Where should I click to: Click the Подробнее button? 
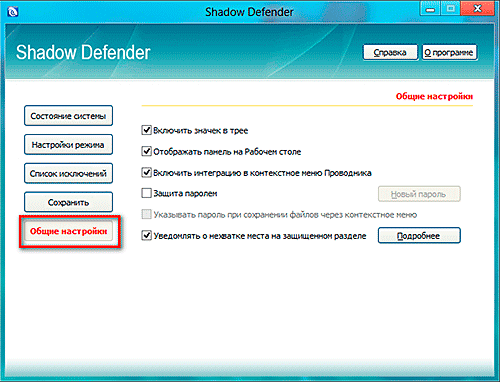click(x=419, y=235)
